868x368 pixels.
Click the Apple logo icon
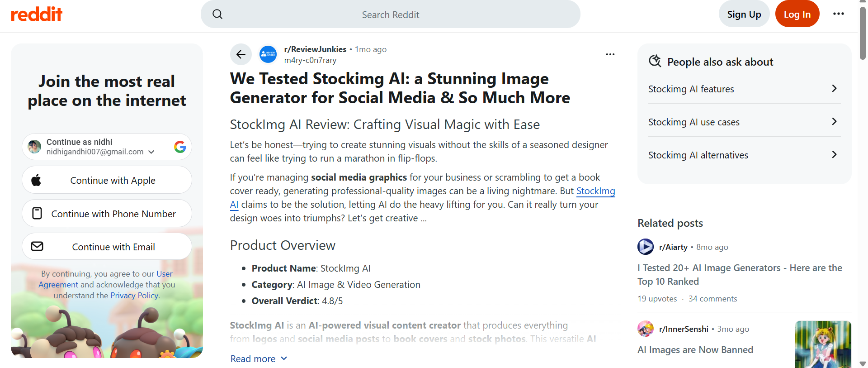(x=37, y=180)
